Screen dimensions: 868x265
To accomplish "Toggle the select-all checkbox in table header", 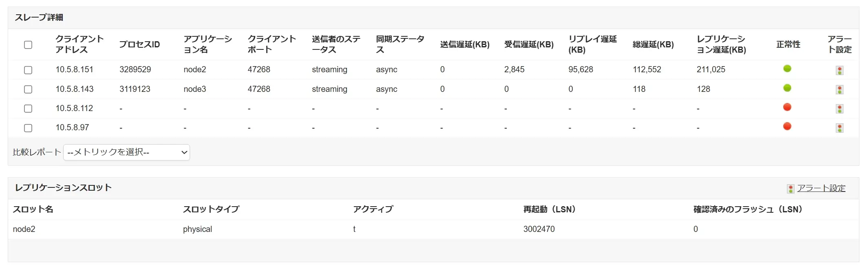I will (28, 45).
